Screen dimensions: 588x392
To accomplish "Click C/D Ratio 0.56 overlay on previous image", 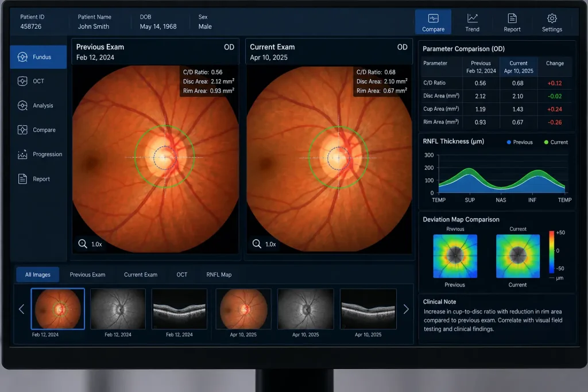I will pyautogui.click(x=203, y=72).
